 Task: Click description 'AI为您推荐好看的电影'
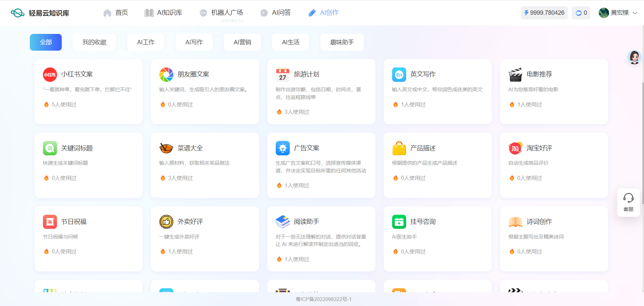(x=533, y=90)
